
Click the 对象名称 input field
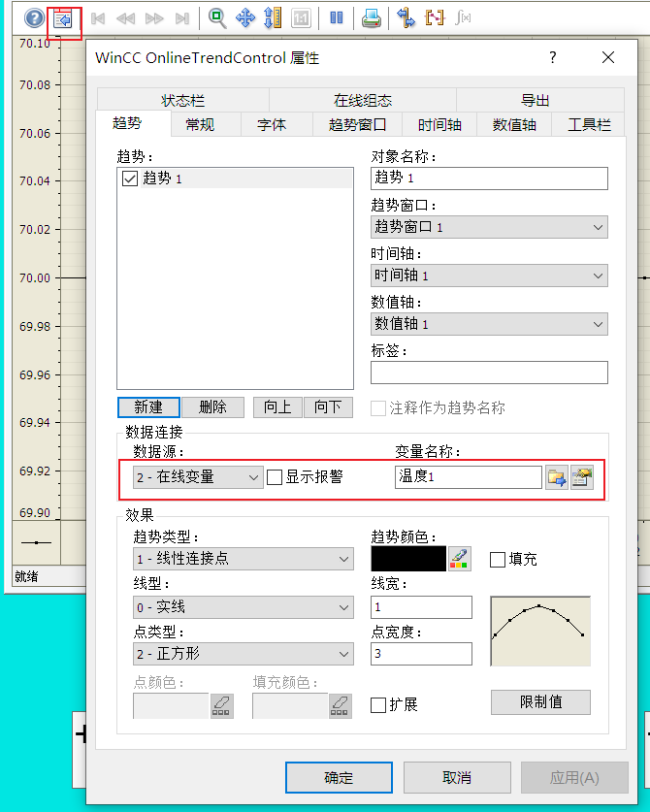(489, 179)
